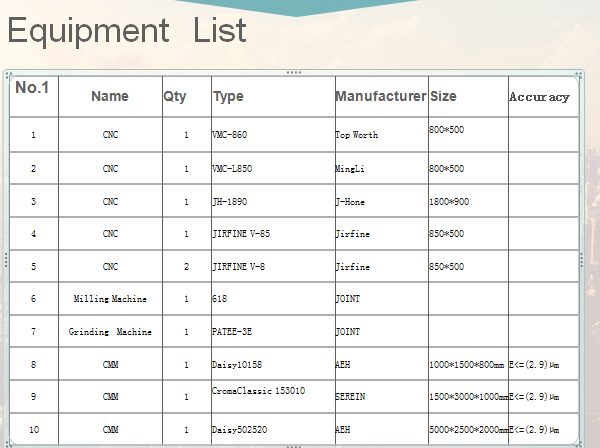The image size is (600, 448).
Task: Select the "VMC-860" type cell
Action: 230,134
